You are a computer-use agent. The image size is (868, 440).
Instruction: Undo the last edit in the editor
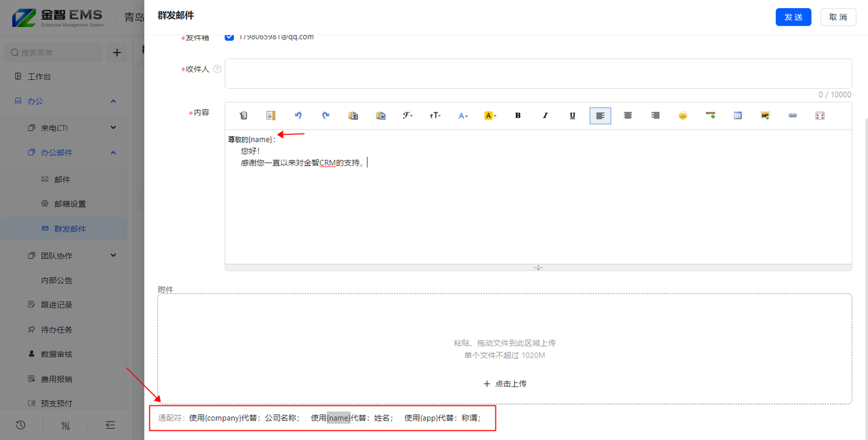298,116
